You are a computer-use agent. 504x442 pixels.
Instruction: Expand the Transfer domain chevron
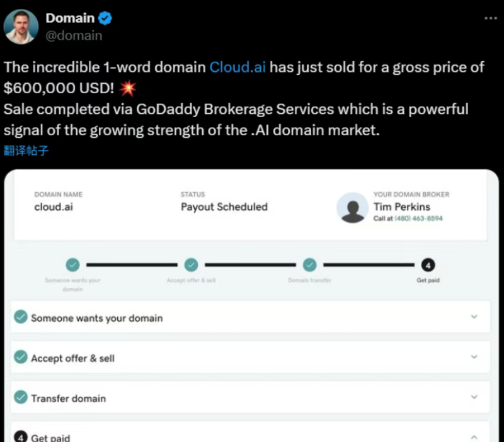474,397
